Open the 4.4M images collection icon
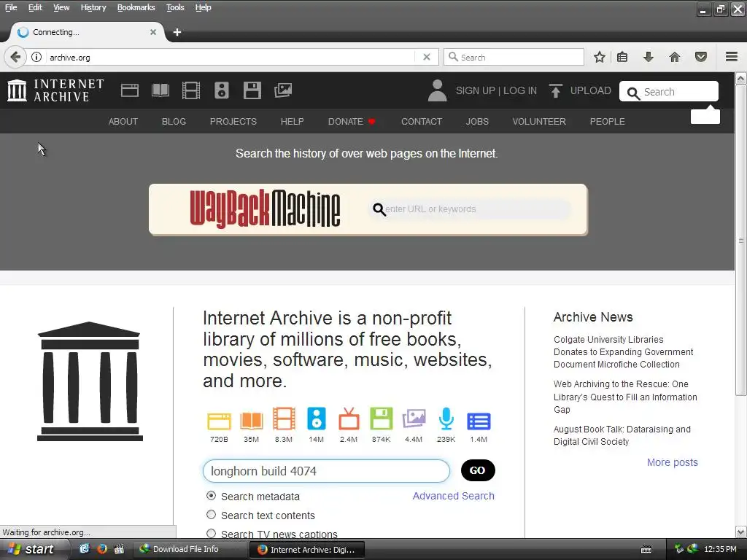Screen dimensions: 747x560 414,419
